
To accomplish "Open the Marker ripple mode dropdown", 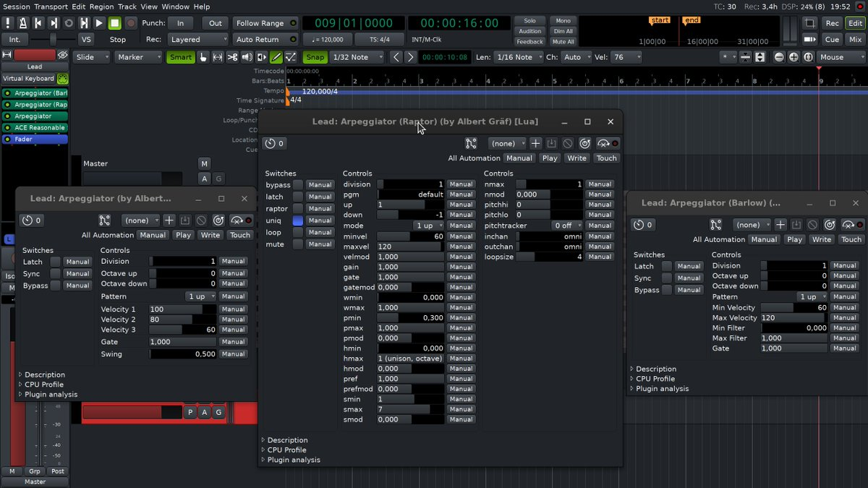I will 137,57.
